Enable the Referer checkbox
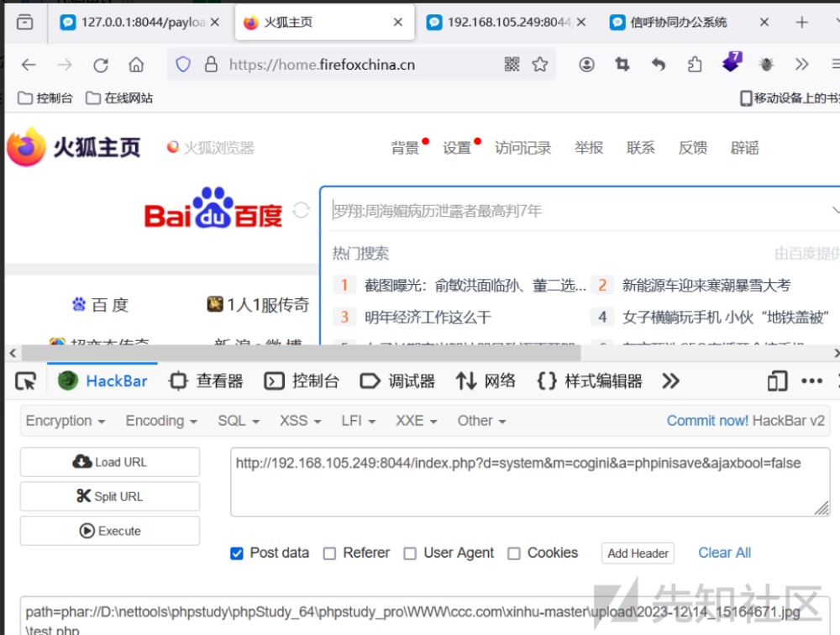 (329, 554)
